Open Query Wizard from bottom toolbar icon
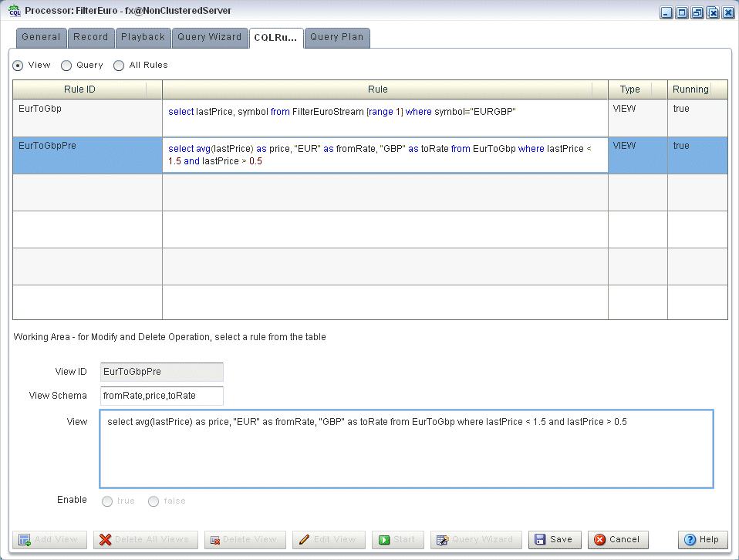 [x=442, y=540]
